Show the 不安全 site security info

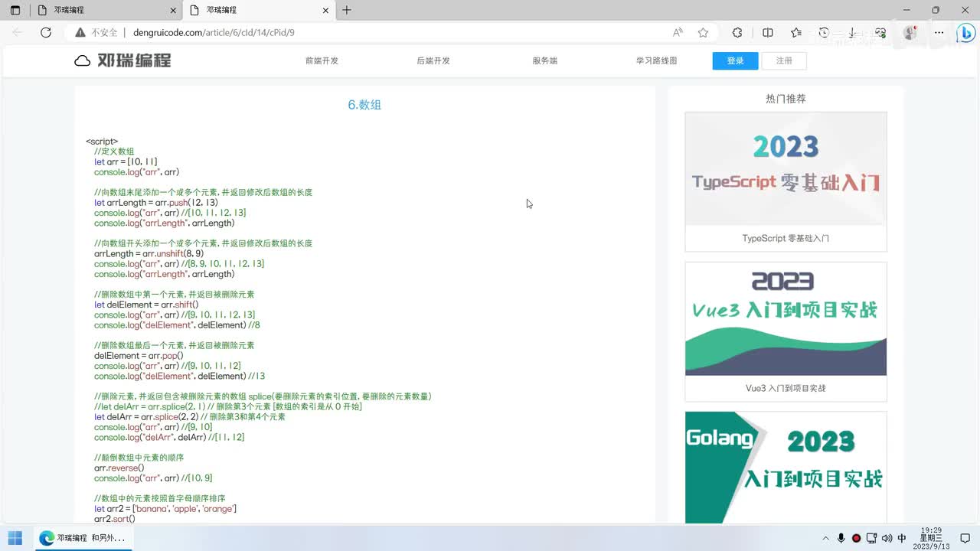point(96,32)
